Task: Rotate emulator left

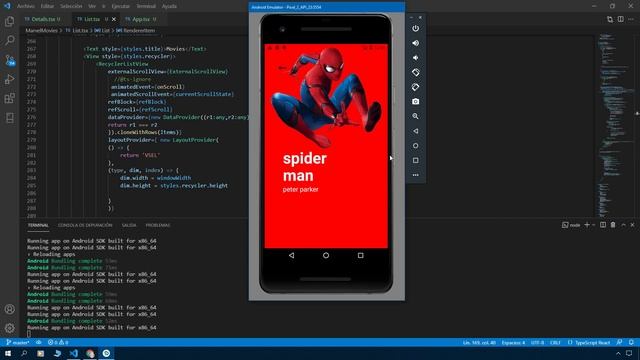Action: tap(416, 72)
